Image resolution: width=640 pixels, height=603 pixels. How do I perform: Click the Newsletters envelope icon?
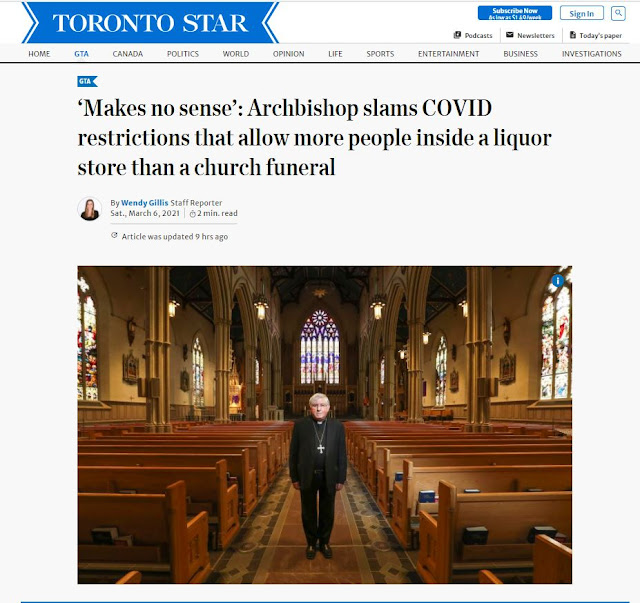[509, 35]
